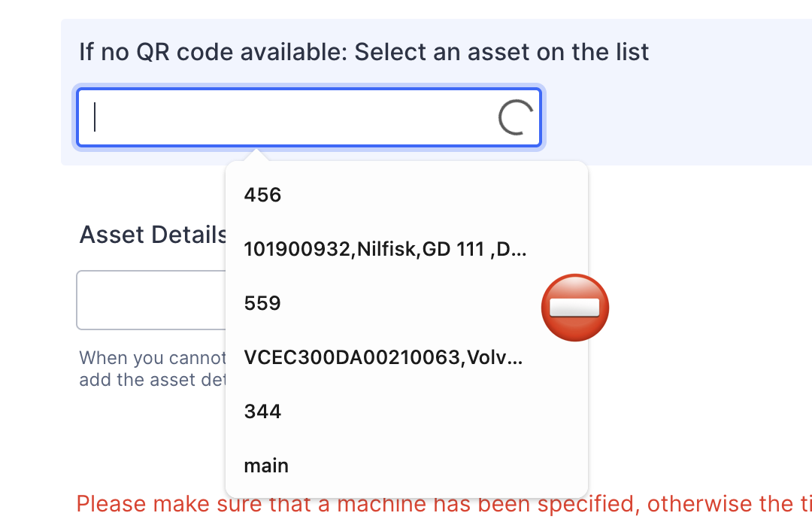Choose asset "344" from the options
Image resolution: width=812 pixels, height=519 pixels.
262,412
